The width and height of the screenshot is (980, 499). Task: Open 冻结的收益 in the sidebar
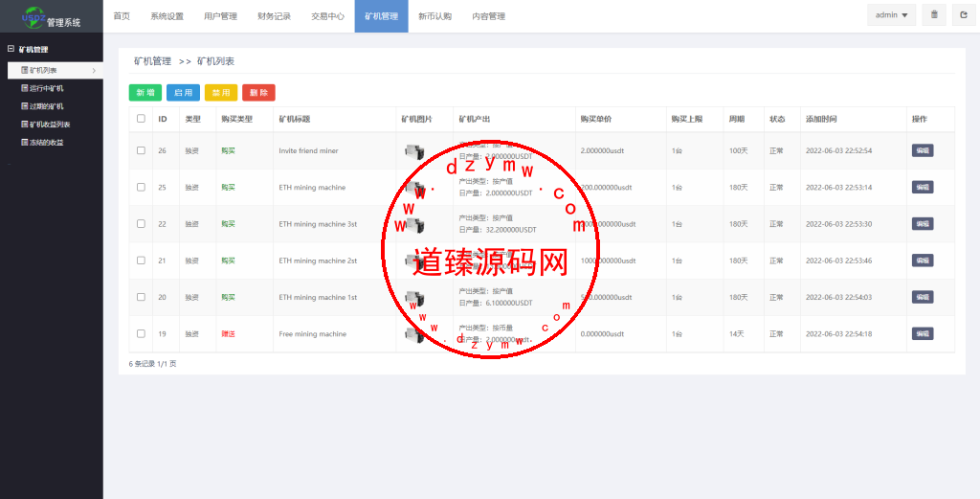(x=42, y=143)
